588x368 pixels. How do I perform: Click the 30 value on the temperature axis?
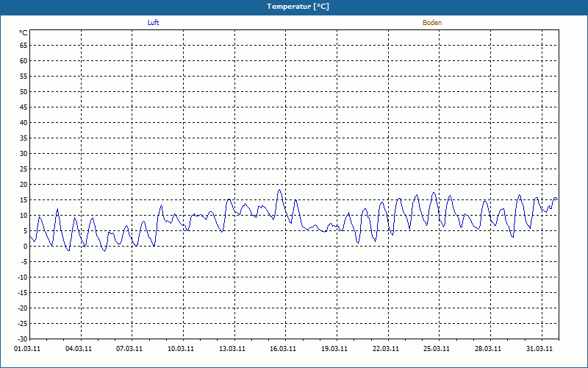tap(24, 154)
